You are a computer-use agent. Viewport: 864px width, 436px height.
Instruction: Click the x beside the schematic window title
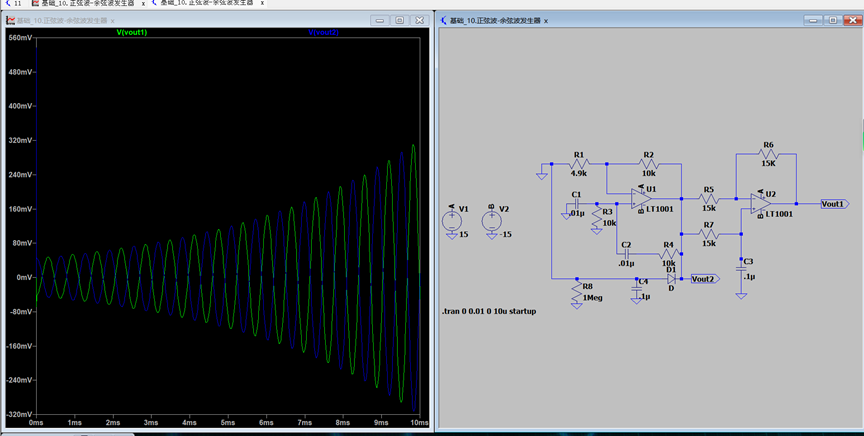click(546, 21)
